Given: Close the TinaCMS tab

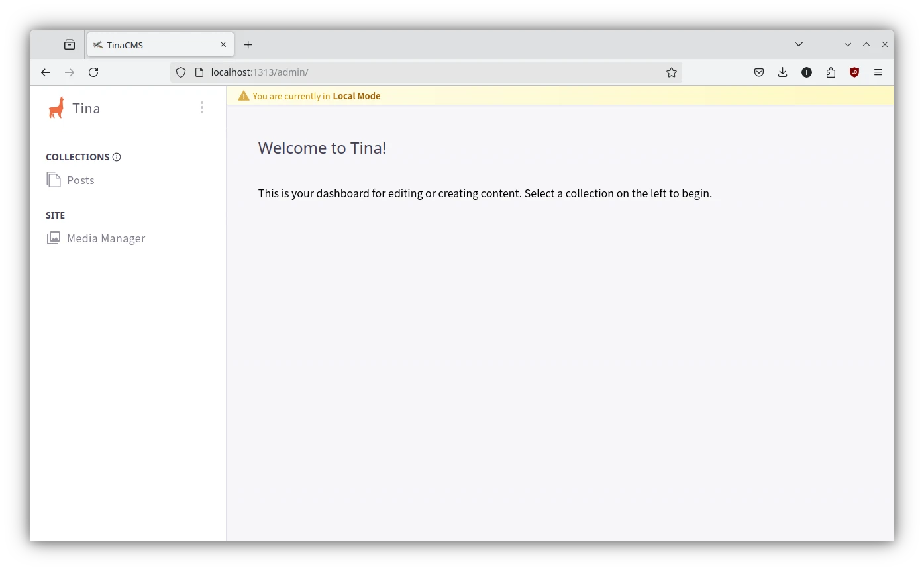Looking at the screenshot, I should tap(223, 45).
